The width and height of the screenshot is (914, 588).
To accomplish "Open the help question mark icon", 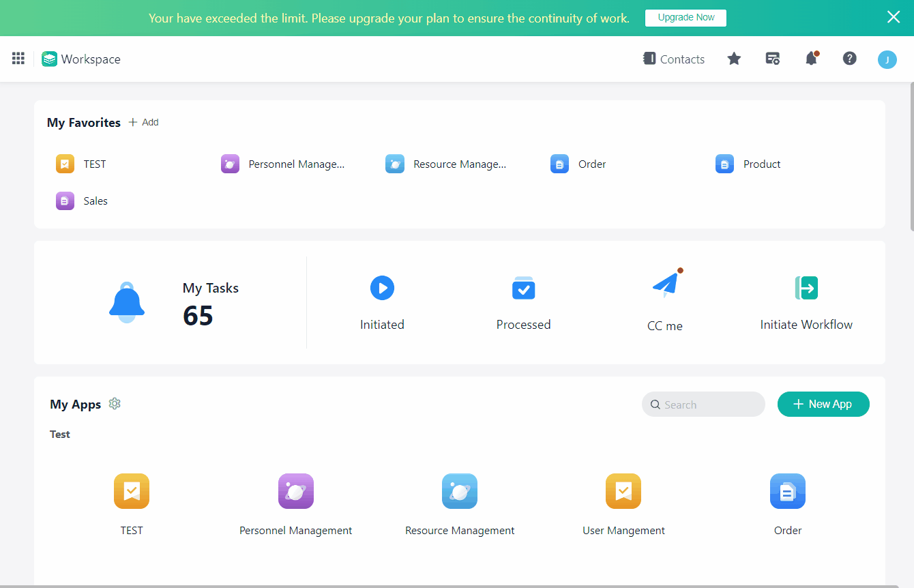I will (849, 59).
